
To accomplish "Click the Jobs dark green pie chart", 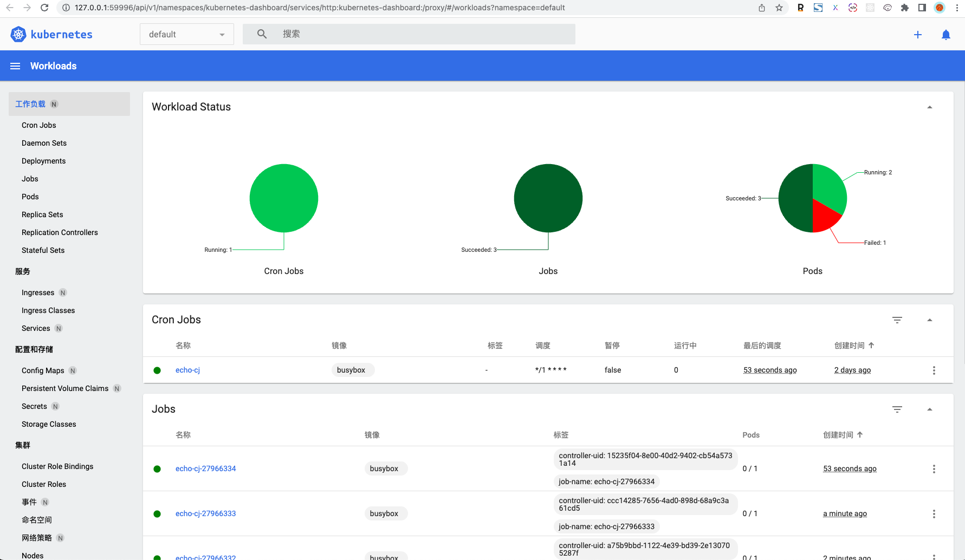I will tap(548, 198).
